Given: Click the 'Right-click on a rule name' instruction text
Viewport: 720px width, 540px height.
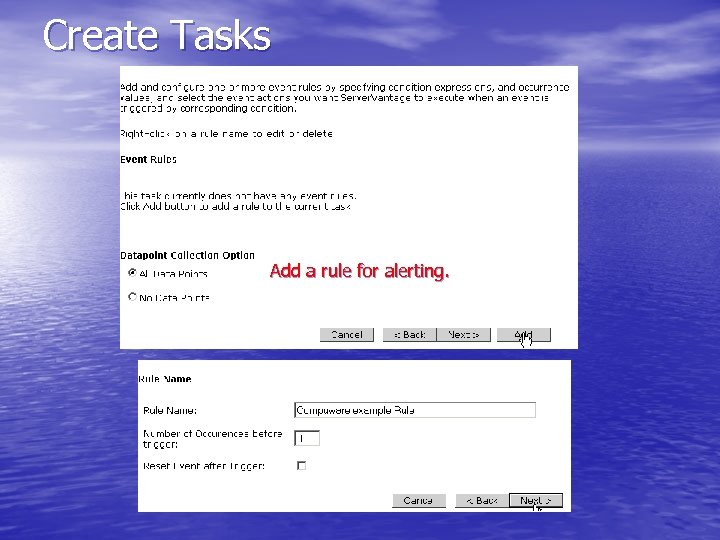Looking at the screenshot, I should [226, 134].
